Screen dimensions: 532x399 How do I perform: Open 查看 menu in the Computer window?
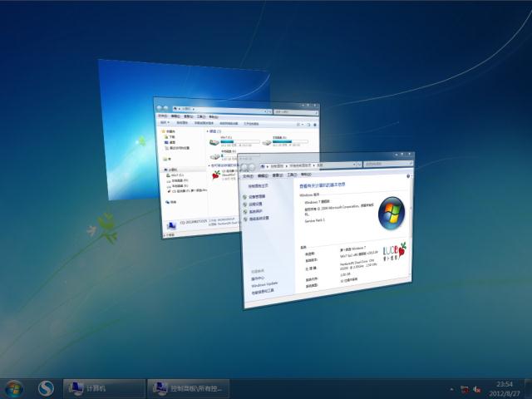pos(189,116)
